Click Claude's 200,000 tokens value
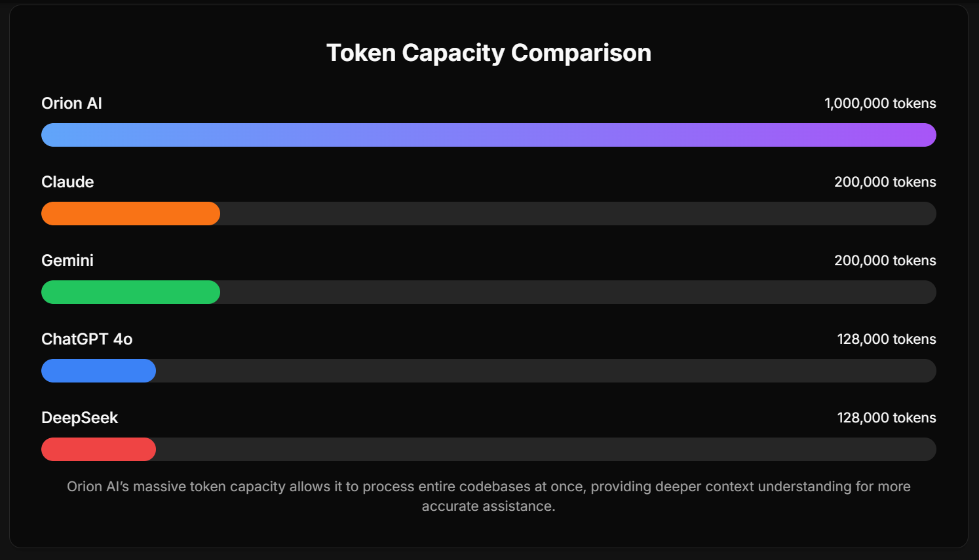The height and width of the screenshot is (560, 979). click(885, 182)
